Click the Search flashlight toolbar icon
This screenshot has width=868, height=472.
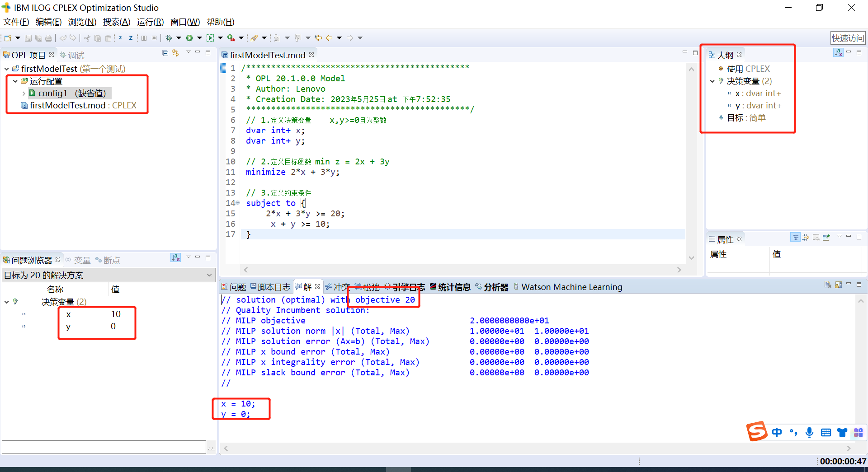click(255, 38)
